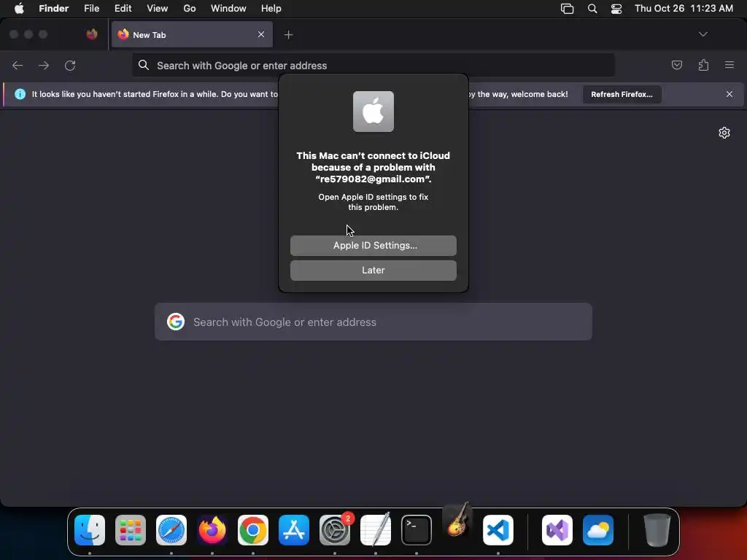Viewport: 747px width, 560px height.
Task: Open Spotlight search in the menu bar
Action: 592,9
